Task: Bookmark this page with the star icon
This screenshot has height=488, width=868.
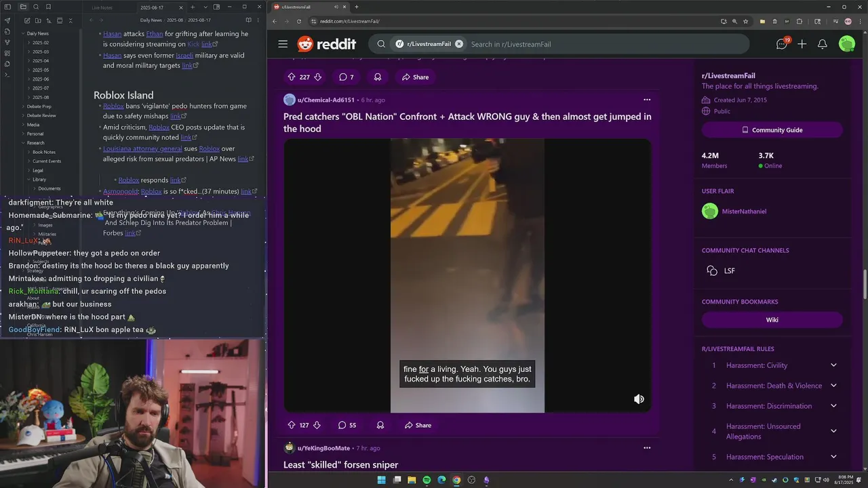Action: 745,21
